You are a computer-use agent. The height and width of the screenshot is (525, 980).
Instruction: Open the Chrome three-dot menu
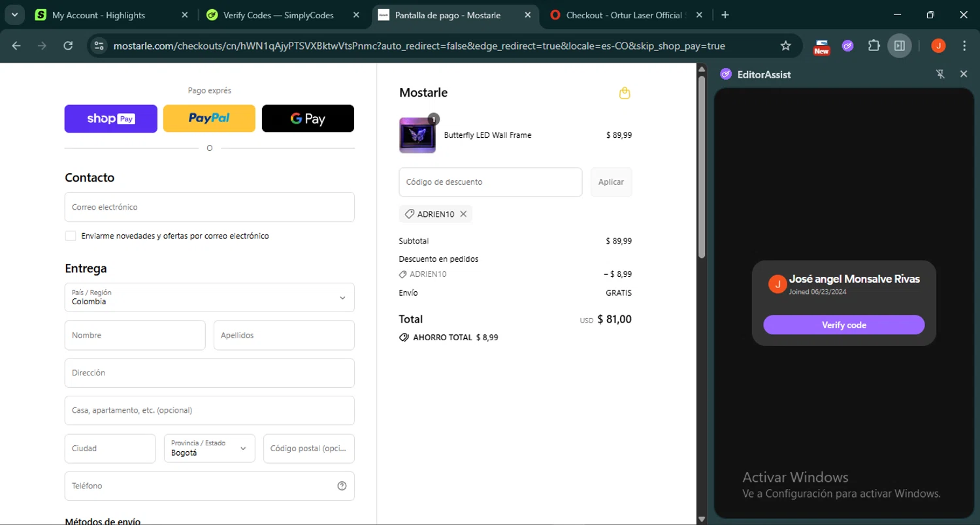[x=964, y=46]
